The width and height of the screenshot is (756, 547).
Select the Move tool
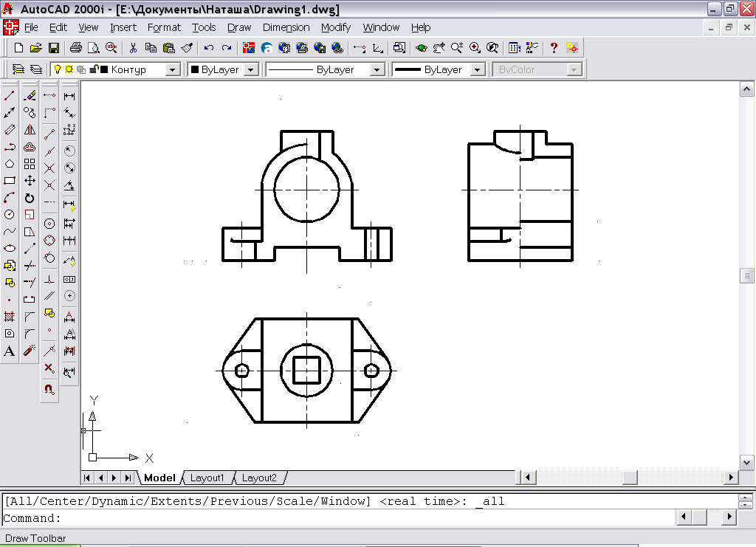(x=30, y=181)
